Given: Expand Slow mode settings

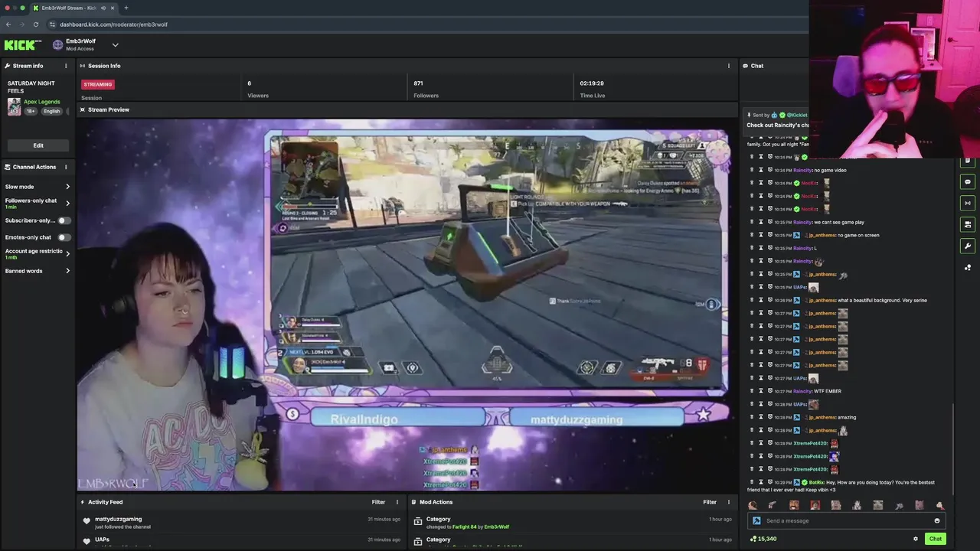Looking at the screenshot, I should click(67, 187).
